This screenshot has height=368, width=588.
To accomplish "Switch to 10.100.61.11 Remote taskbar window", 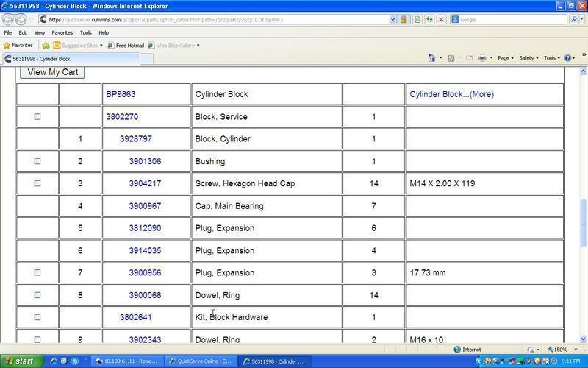I will pos(127,361).
